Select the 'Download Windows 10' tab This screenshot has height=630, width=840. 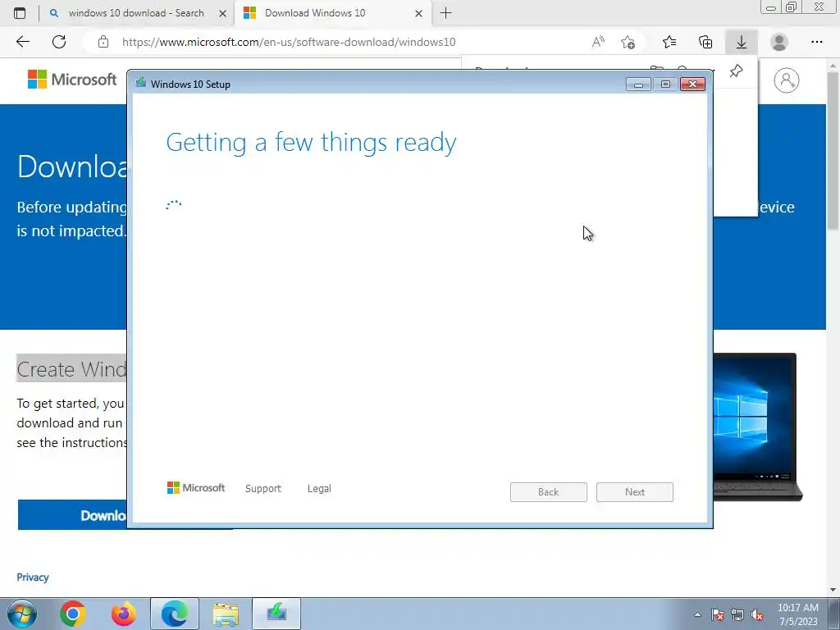click(x=333, y=13)
